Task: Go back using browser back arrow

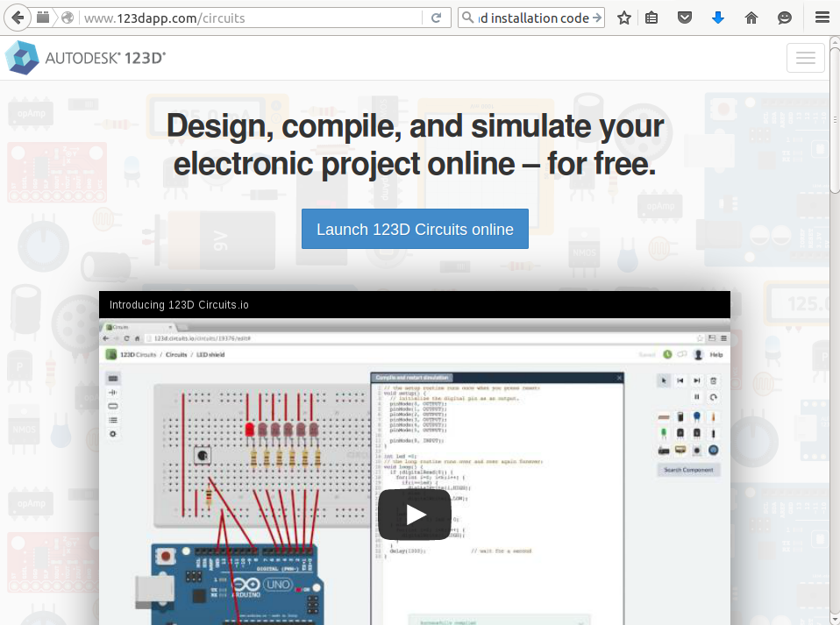Action: [18, 18]
